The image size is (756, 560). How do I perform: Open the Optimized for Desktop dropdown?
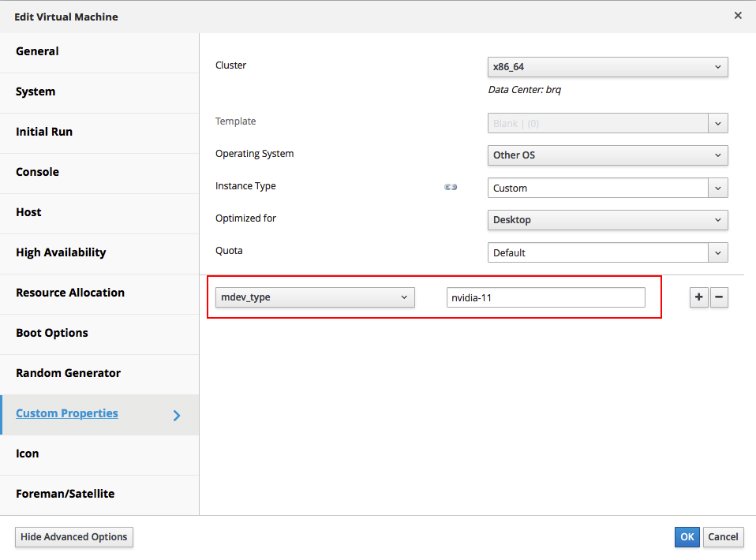pos(608,220)
